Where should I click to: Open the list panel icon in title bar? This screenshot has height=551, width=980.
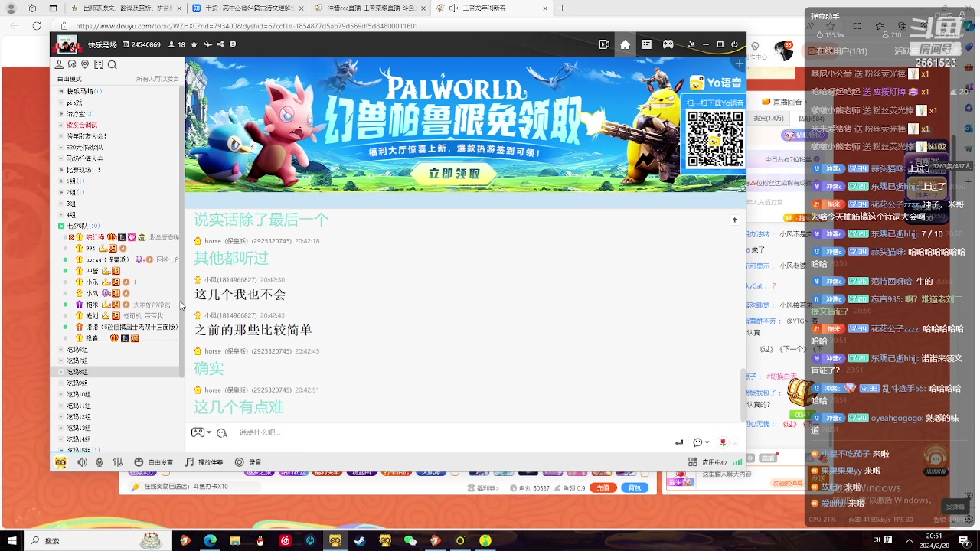click(x=647, y=44)
